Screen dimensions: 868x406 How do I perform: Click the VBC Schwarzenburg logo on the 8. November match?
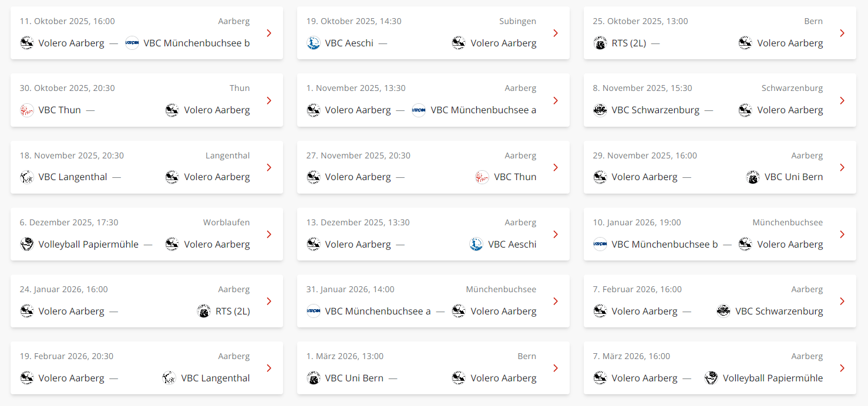[x=600, y=110]
